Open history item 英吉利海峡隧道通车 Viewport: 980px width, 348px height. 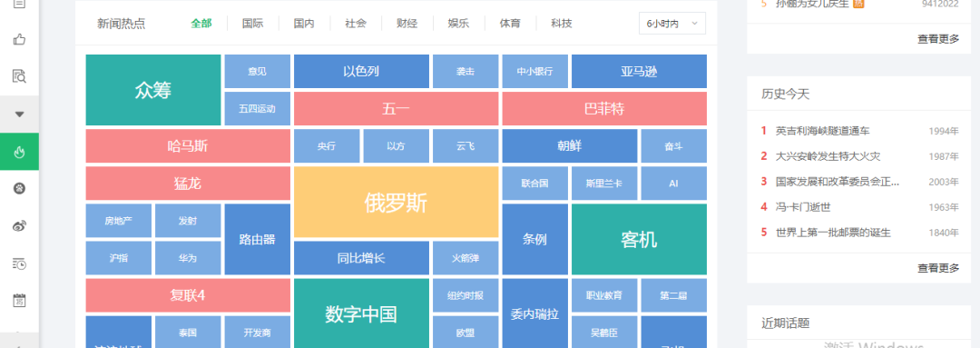click(x=822, y=131)
